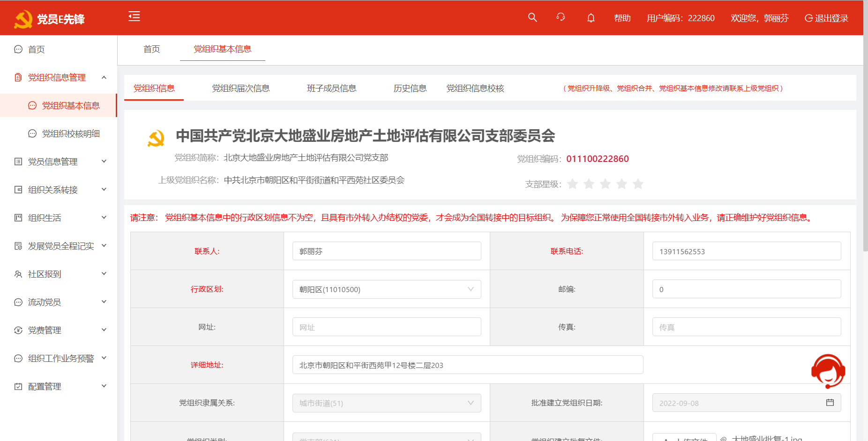Open customer service headset icon in header
The height and width of the screenshot is (441, 868).
[x=561, y=18]
